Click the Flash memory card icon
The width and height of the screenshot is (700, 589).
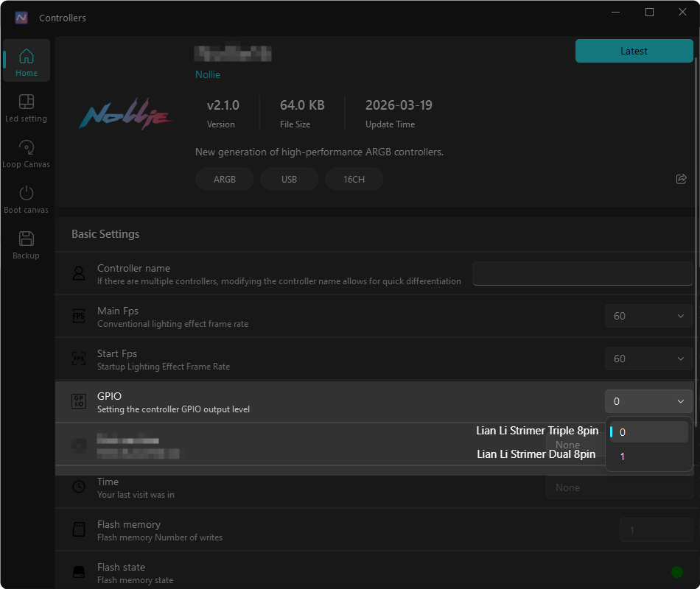point(79,529)
